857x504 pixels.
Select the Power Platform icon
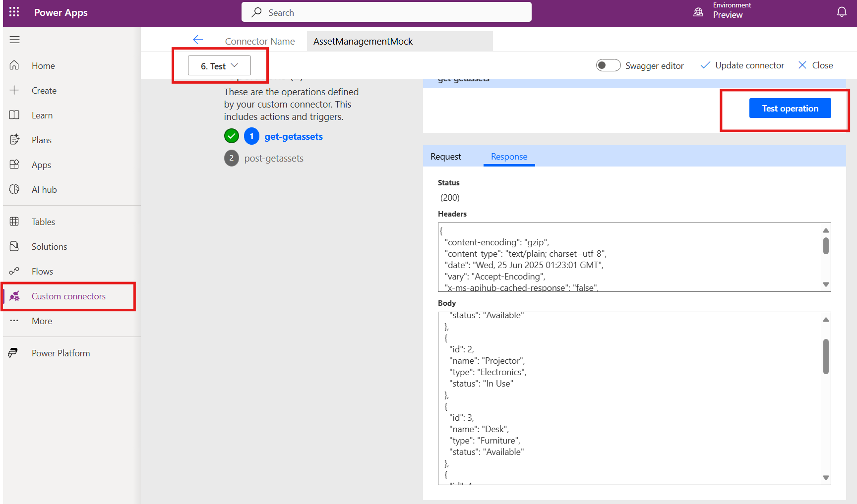pyautogui.click(x=14, y=353)
